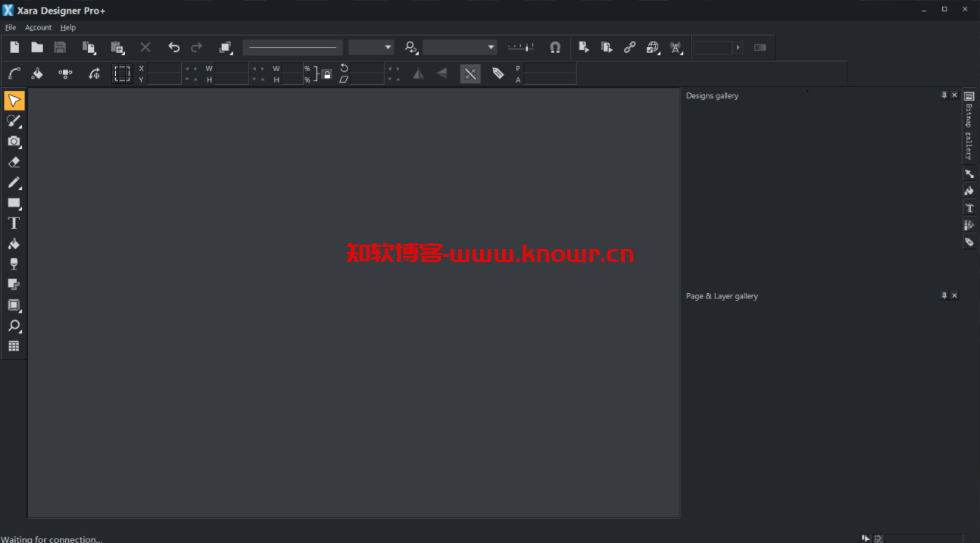Click the names tag icon in infobar
980x543 pixels.
click(x=498, y=73)
